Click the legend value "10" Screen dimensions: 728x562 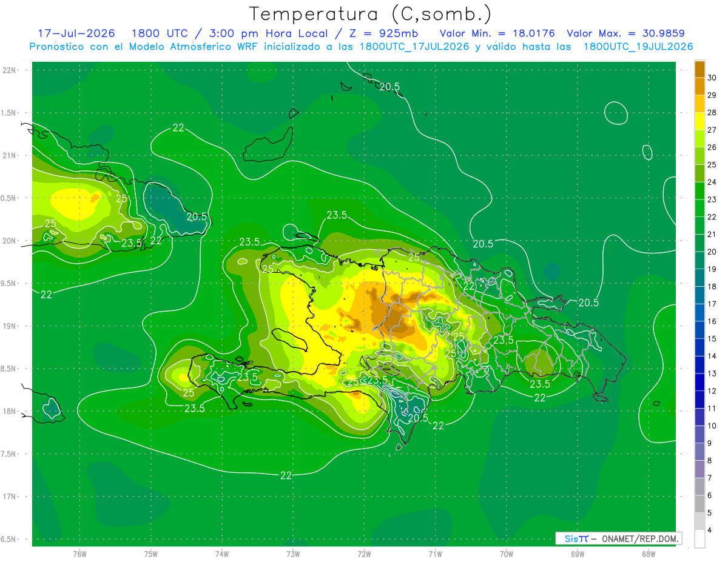(x=712, y=426)
